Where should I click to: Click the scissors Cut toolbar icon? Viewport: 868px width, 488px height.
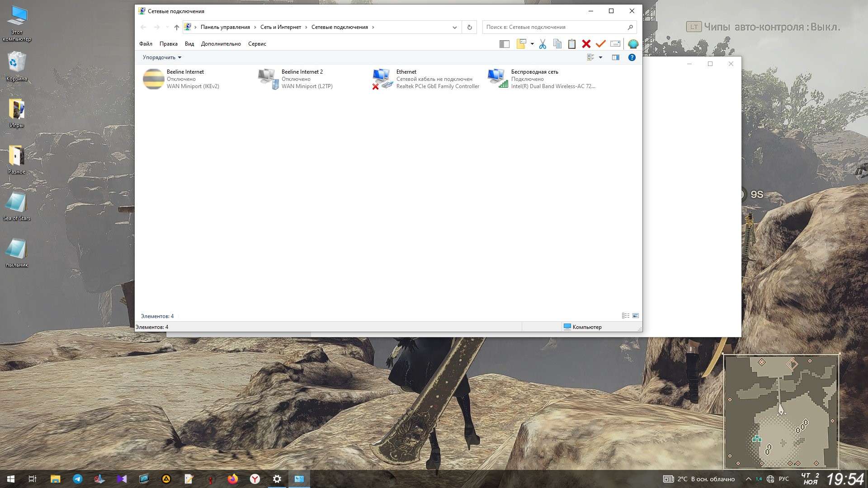(x=542, y=44)
